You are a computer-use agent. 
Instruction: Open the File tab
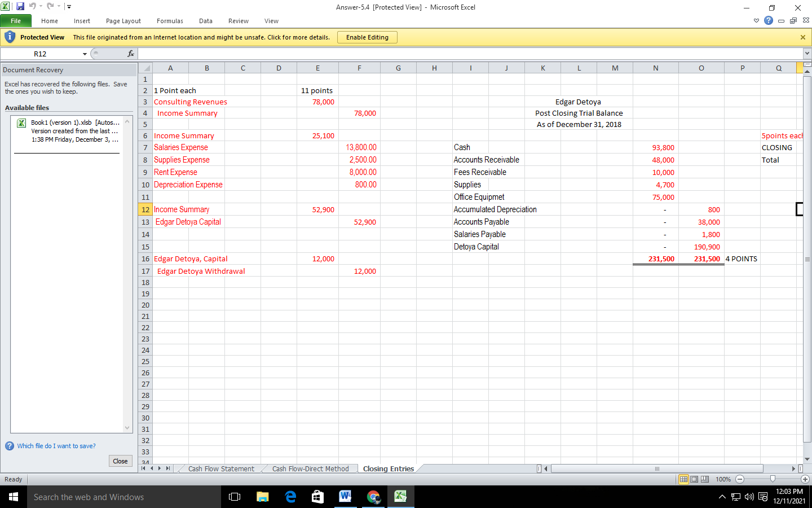point(16,21)
